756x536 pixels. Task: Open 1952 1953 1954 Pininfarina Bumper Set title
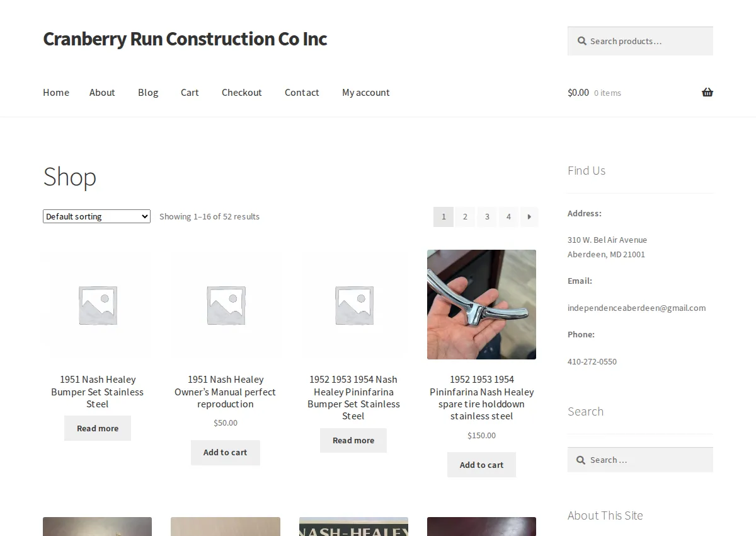353,397
